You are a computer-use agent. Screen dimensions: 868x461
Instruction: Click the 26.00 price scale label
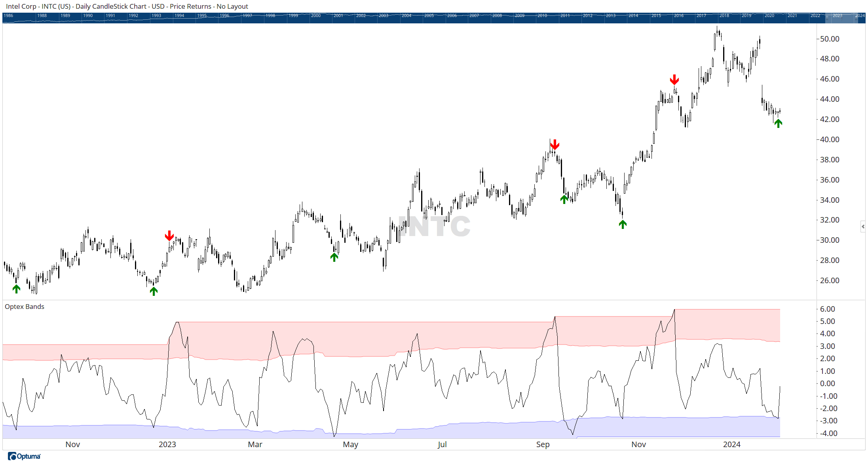point(830,280)
